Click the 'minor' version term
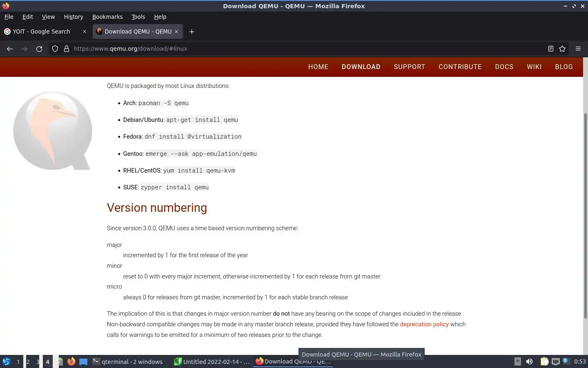The height and width of the screenshot is (368, 588). [114, 266]
